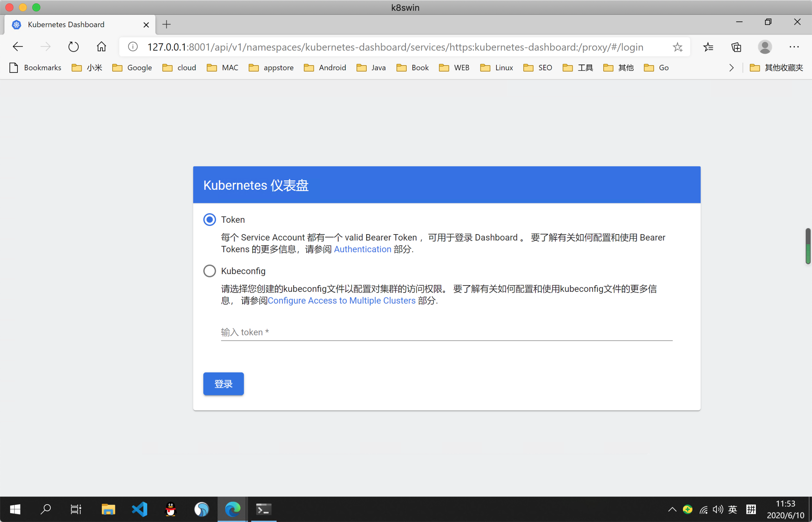Open the 工具 bookmark folder

click(x=578, y=68)
